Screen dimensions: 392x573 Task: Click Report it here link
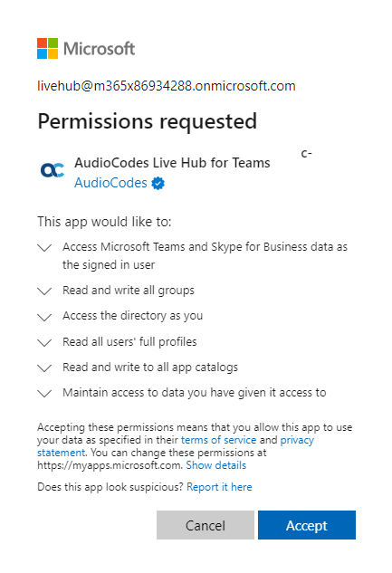[219, 487]
